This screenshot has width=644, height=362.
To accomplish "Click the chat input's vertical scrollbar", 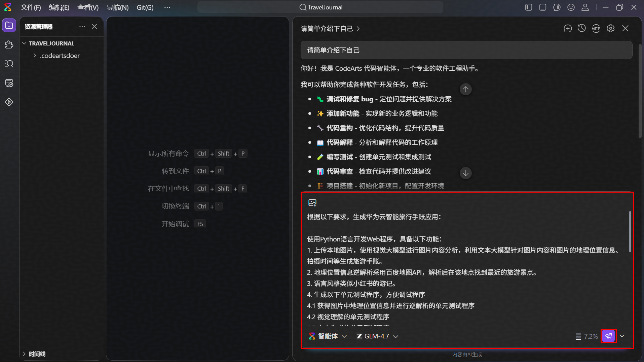I will pos(630,232).
